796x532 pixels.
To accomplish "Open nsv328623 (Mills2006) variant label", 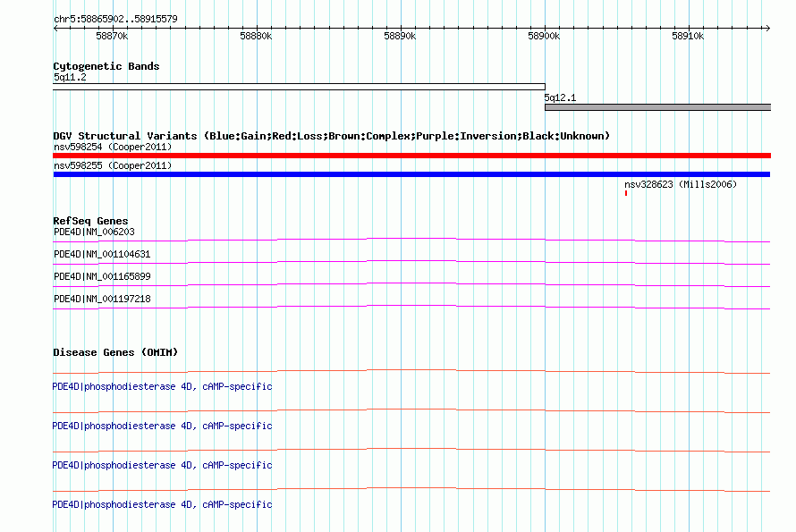I will 681,184.
